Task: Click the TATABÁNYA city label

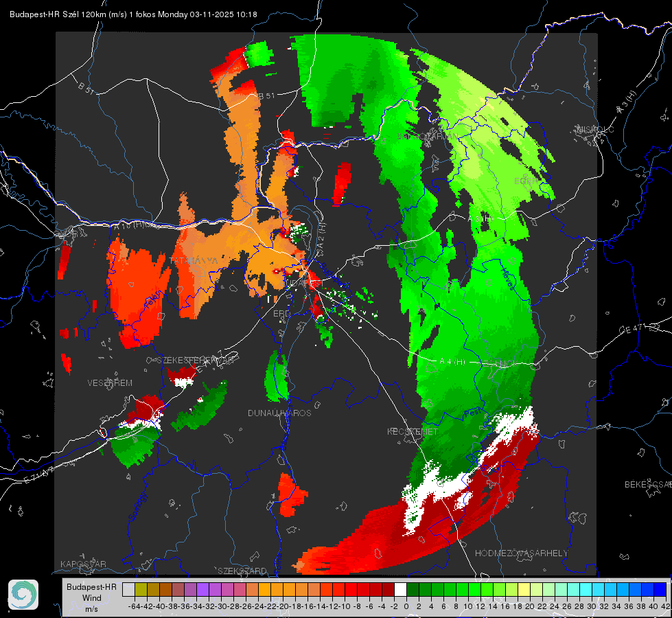Action: [x=194, y=260]
